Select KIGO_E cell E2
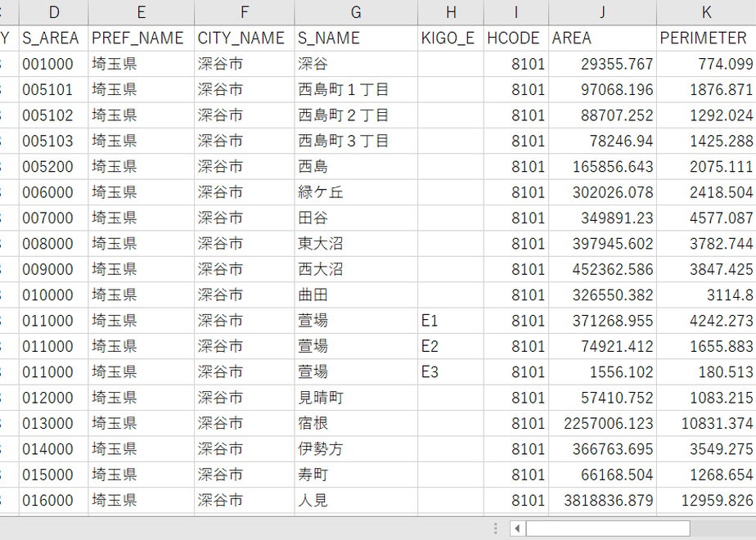 (451, 346)
